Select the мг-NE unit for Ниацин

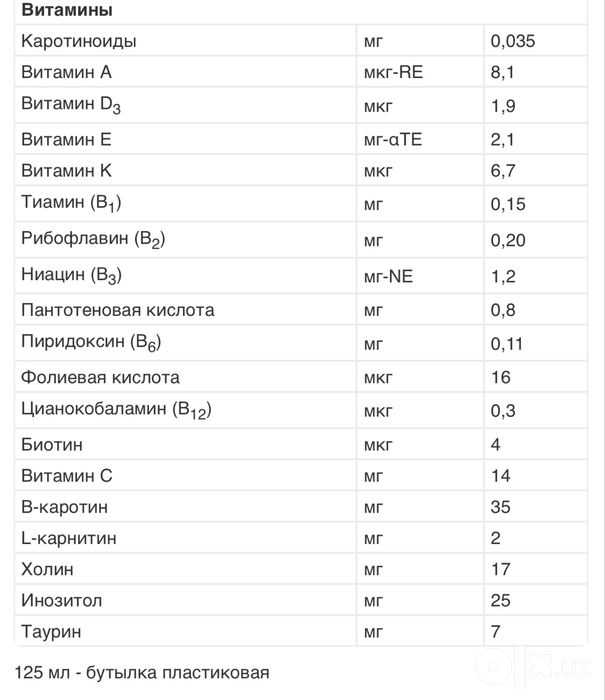click(388, 277)
